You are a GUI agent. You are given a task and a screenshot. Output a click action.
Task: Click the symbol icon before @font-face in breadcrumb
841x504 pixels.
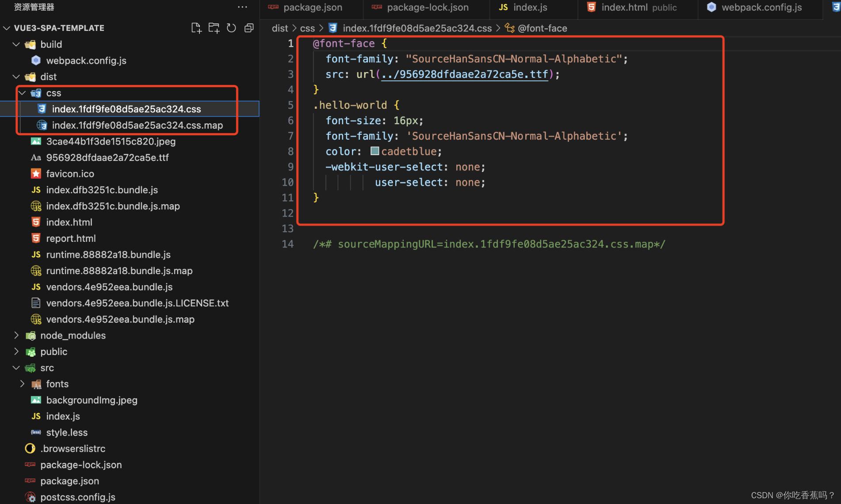pos(510,28)
